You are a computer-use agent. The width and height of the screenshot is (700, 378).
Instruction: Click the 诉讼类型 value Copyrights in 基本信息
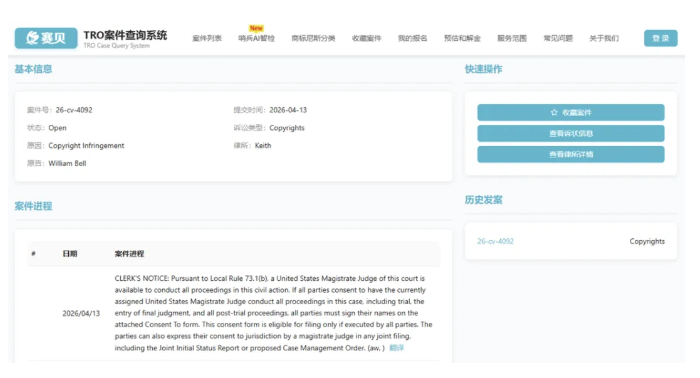[287, 128]
